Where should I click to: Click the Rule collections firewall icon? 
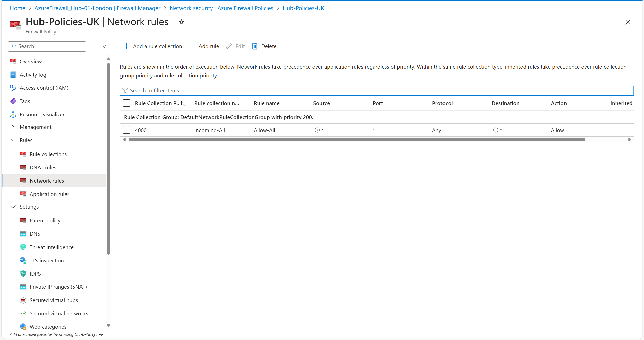(23, 154)
